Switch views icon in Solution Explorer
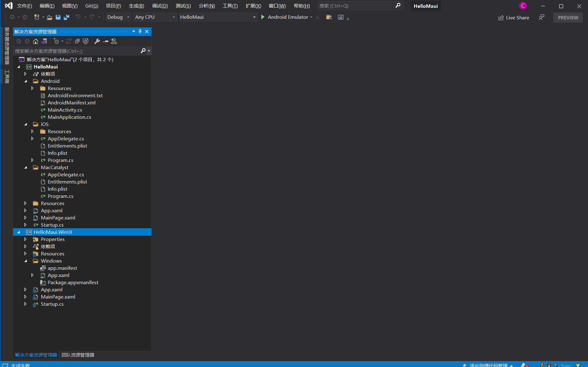588x367 pixels. [44, 41]
